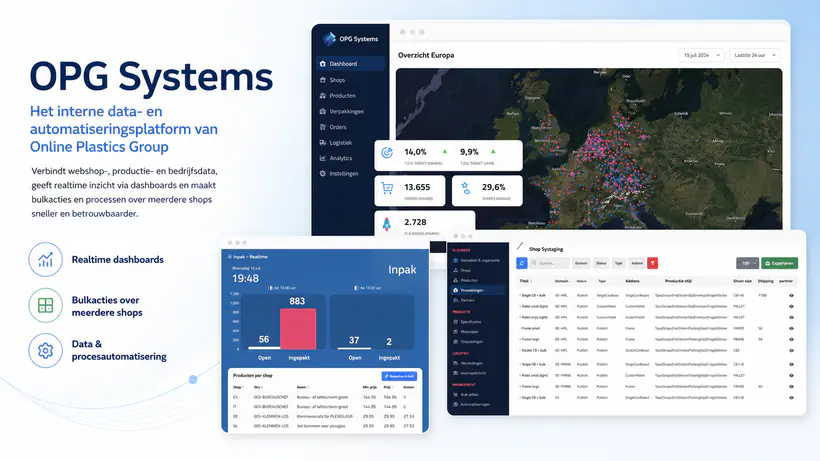Click the red filter funnel button
Image resolution: width=820 pixels, height=461 pixels.
click(653, 263)
